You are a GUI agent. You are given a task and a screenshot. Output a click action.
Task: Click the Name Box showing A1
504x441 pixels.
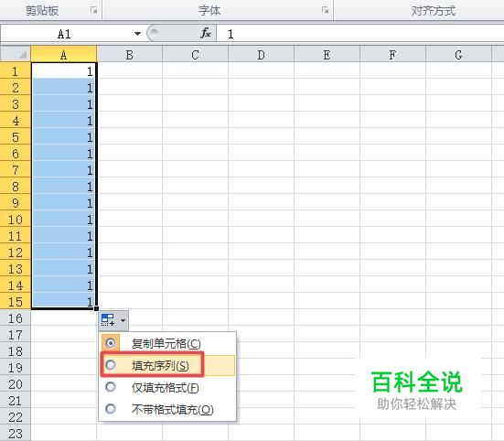[x=64, y=34]
